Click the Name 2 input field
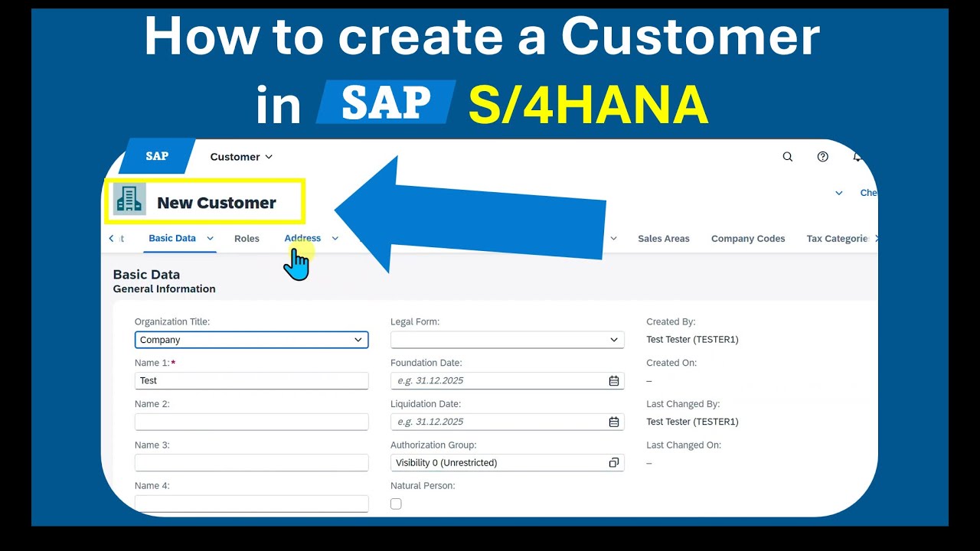980x551 pixels. [x=251, y=422]
